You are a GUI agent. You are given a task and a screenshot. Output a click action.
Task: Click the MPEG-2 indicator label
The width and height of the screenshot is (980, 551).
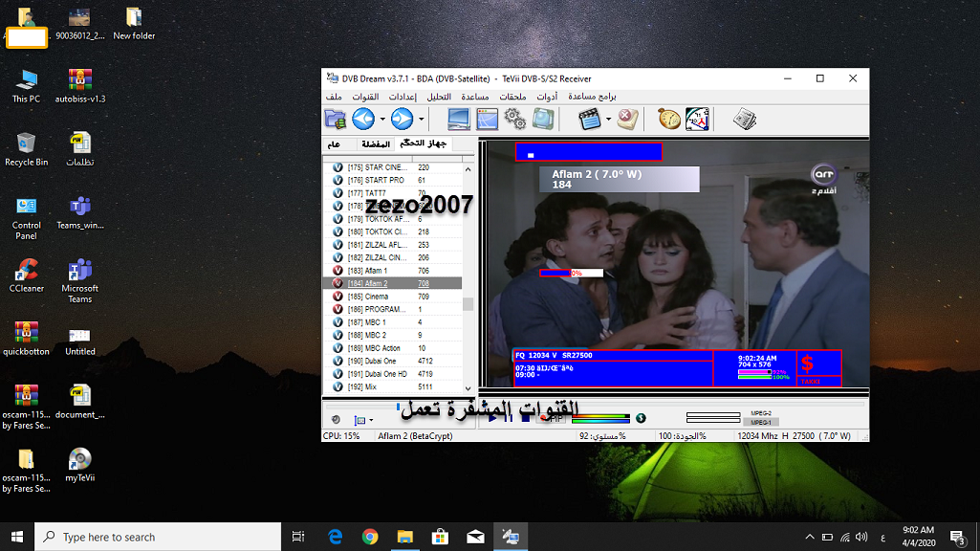pyautogui.click(x=761, y=413)
